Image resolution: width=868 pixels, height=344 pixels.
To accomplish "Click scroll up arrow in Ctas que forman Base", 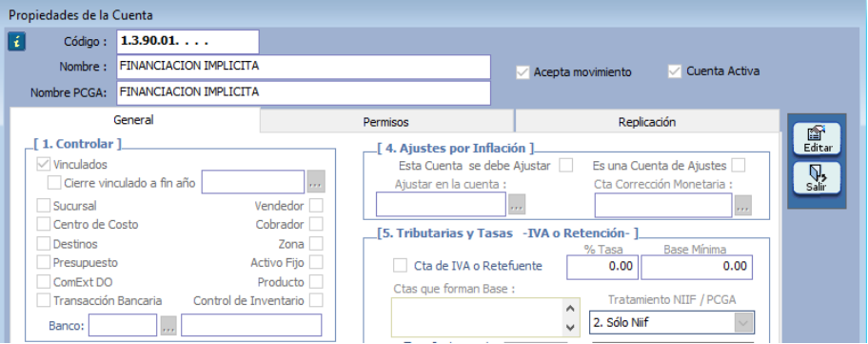I will (x=571, y=308).
